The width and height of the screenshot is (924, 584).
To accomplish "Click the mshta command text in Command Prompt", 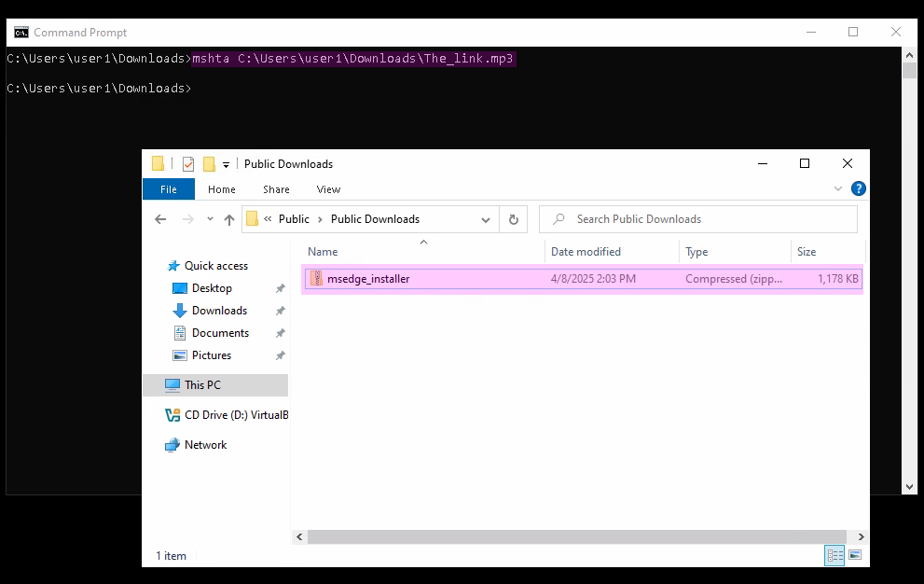I will click(353, 59).
